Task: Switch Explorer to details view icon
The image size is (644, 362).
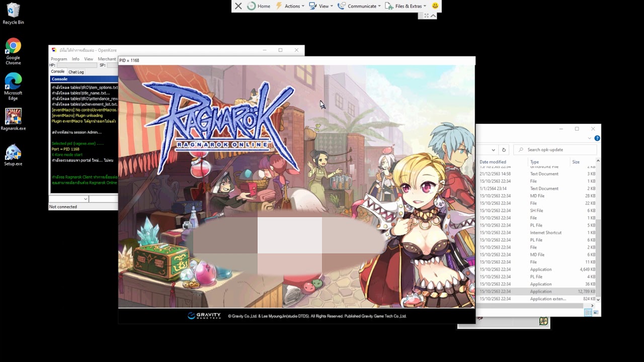Action: (588, 312)
